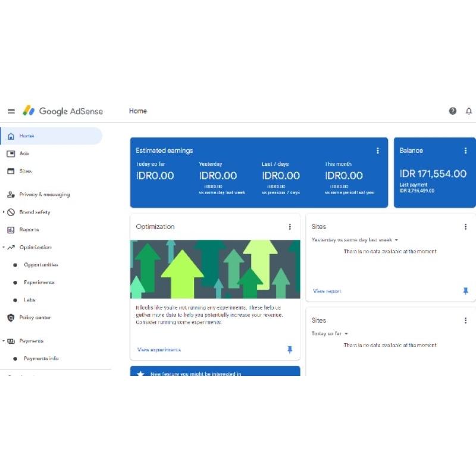Open the Balance card options menu
This screenshot has width=476, height=476.
tap(465, 151)
